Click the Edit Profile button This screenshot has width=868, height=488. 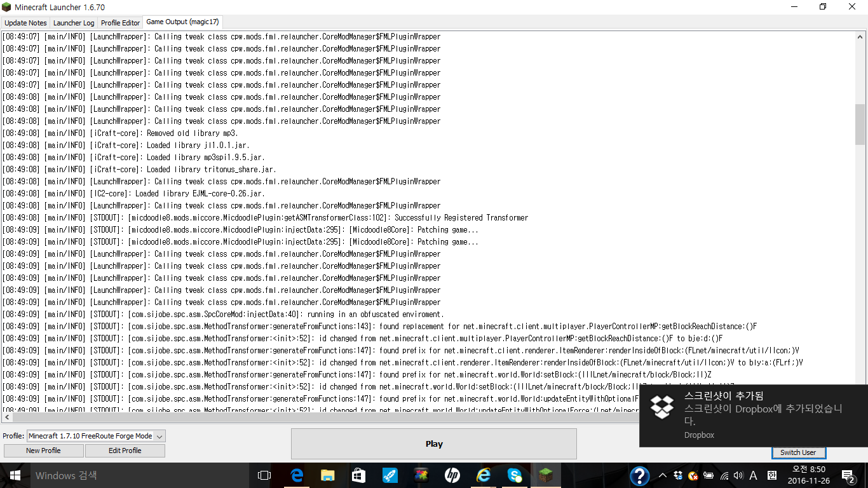click(125, 451)
